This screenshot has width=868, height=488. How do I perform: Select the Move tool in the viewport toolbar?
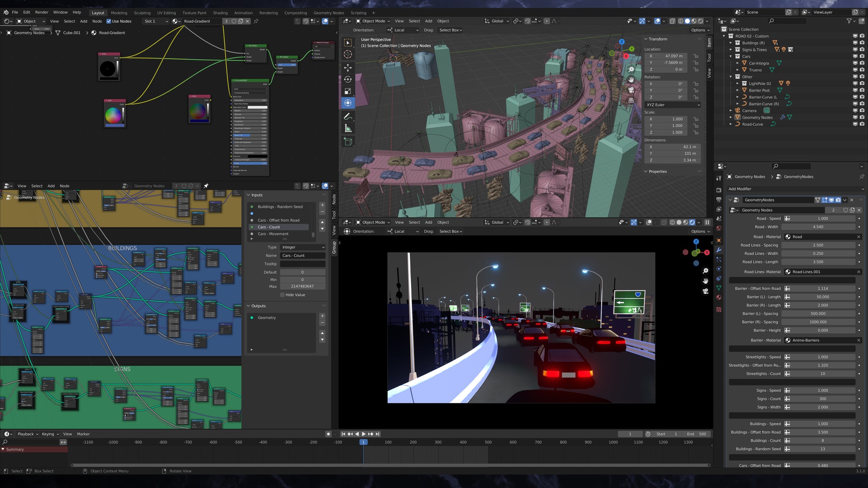click(348, 67)
